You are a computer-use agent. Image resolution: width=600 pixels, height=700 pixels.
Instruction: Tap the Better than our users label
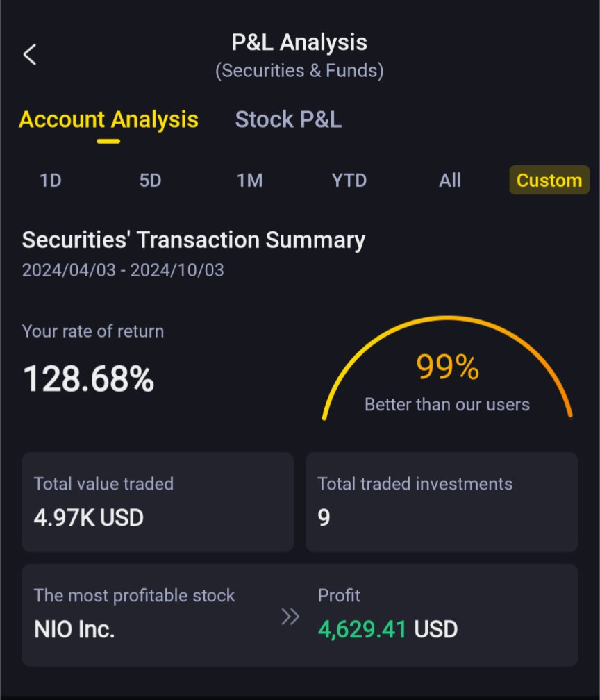[447, 405]
